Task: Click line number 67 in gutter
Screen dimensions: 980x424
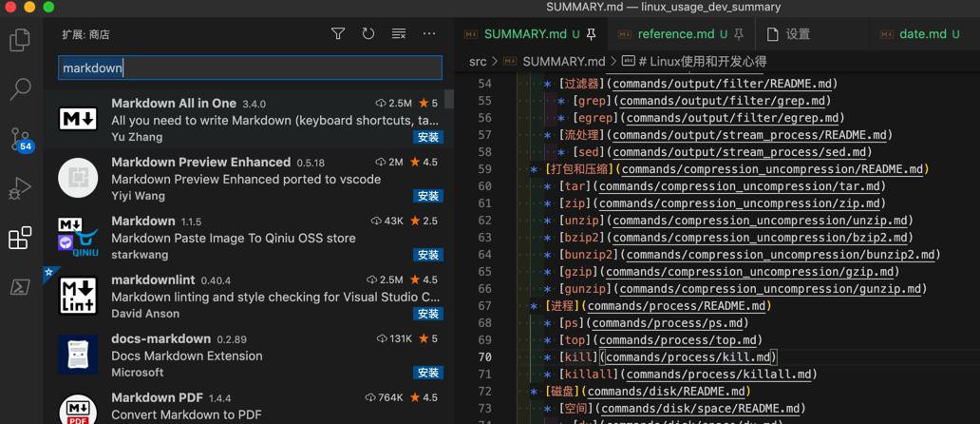Action: tap(484, 306)
